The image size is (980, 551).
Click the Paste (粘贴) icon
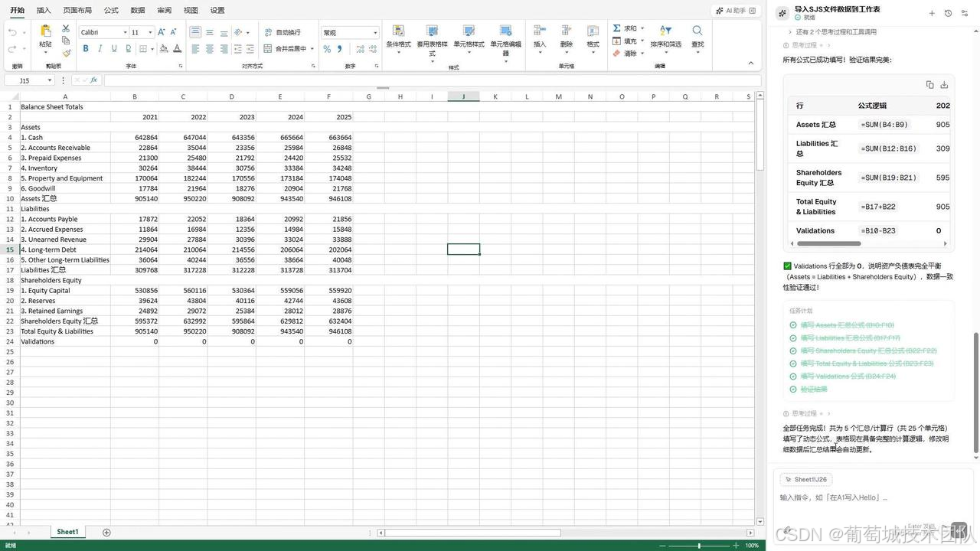[45, 31]
